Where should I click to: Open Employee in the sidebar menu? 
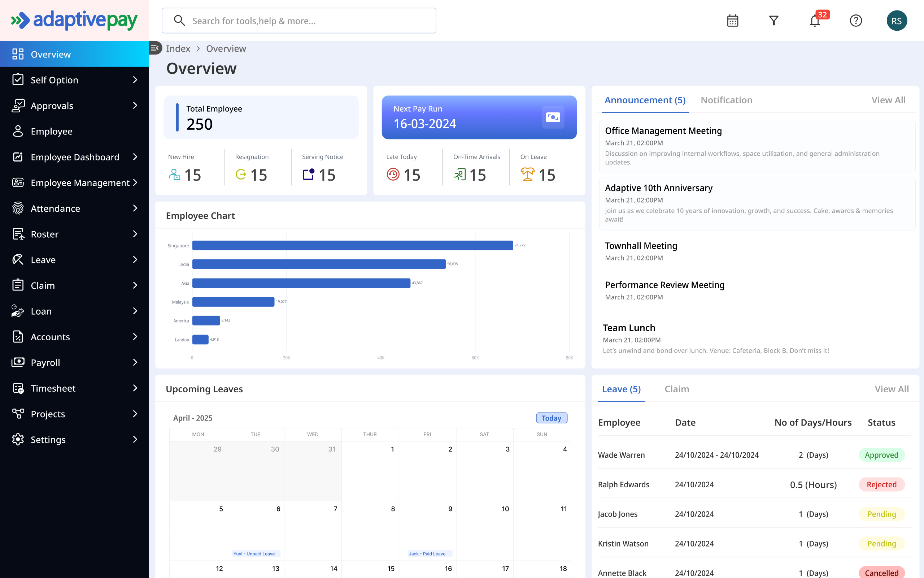74,131
